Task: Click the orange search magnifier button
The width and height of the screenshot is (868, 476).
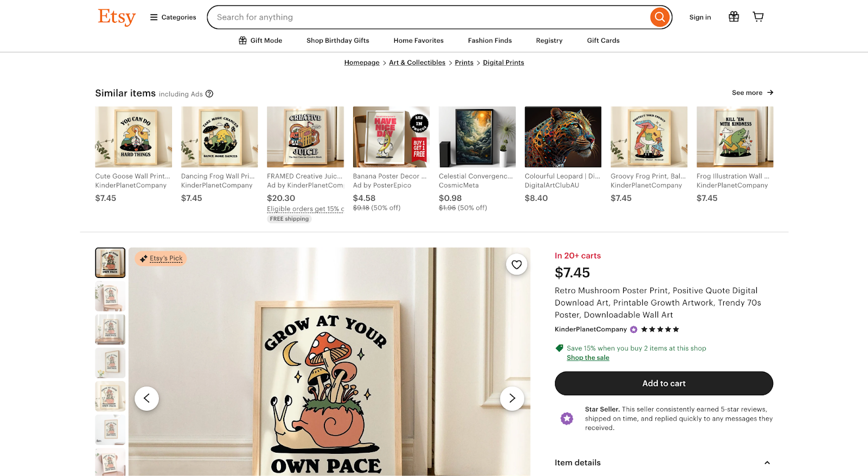Action: click(659, 17)
